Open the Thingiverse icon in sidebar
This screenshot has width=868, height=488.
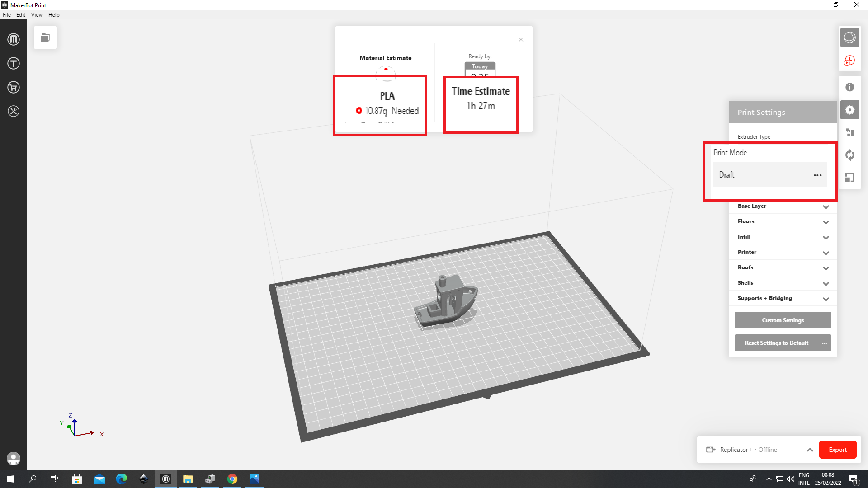(x=14, y=63)
